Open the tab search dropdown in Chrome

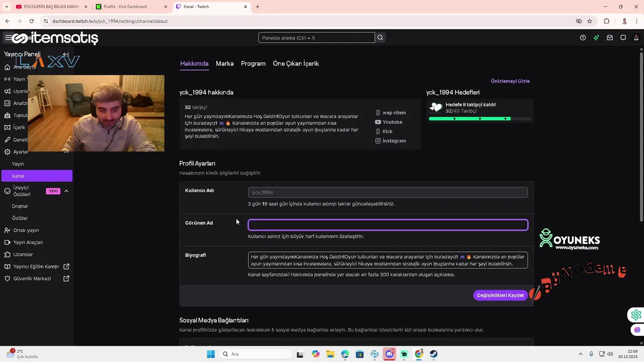point(7,7)
